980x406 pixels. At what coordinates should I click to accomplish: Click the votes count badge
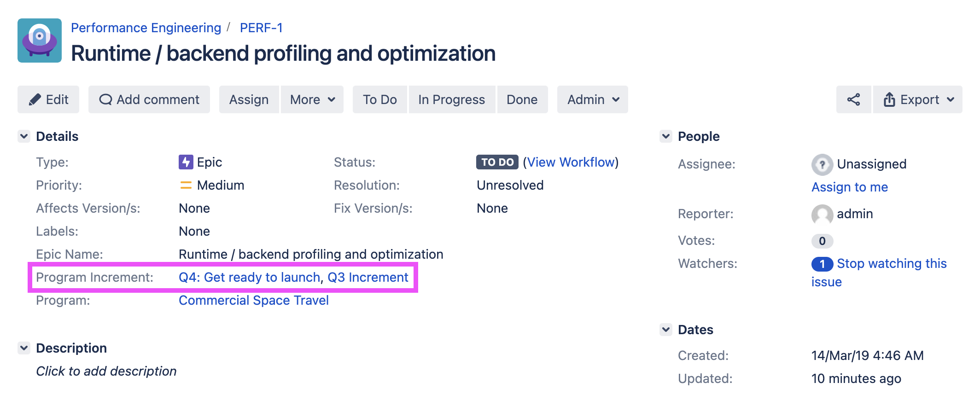(x=822, y=241)
